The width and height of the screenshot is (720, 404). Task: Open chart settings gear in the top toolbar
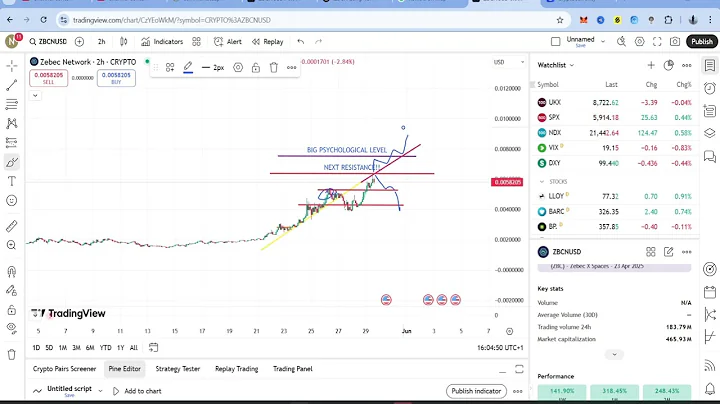[639, 41]
